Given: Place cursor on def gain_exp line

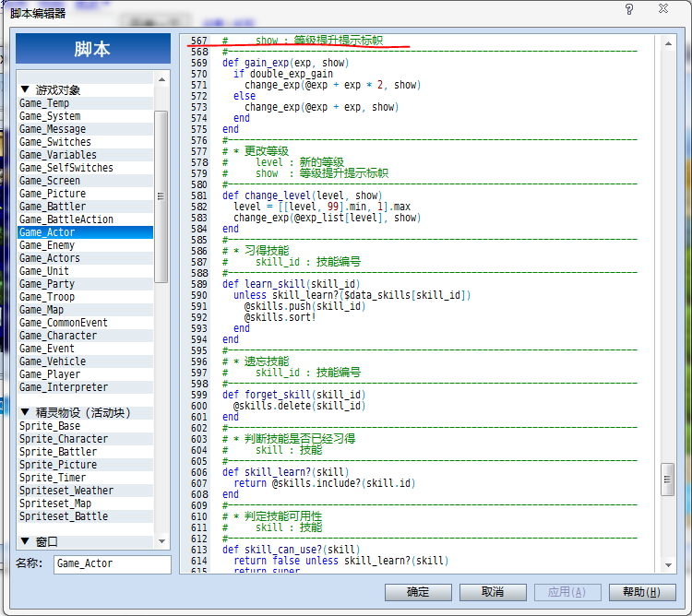Looking at the screenshot, I should 285,63.
